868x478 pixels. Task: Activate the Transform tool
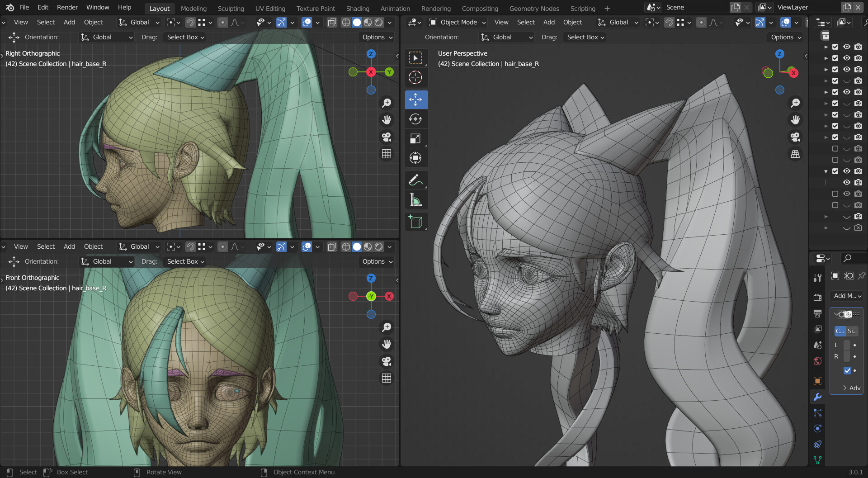pyautogui.click(x=415, y=158)
